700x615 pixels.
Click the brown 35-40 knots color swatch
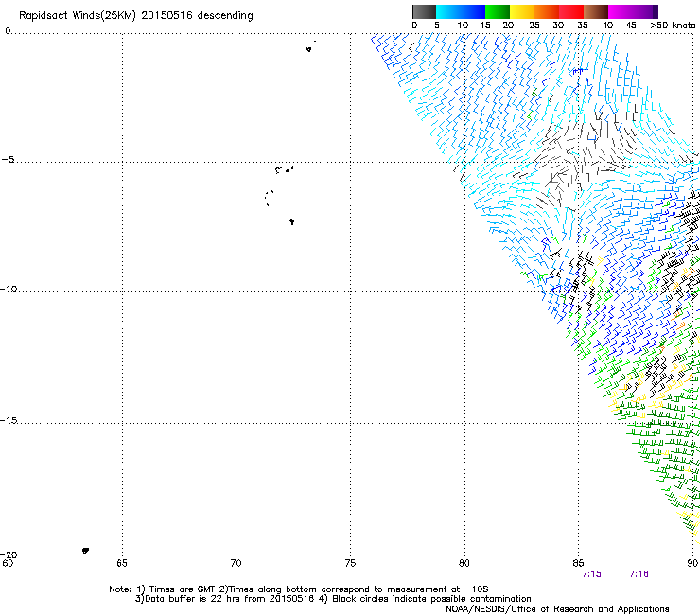click(596, 11)
